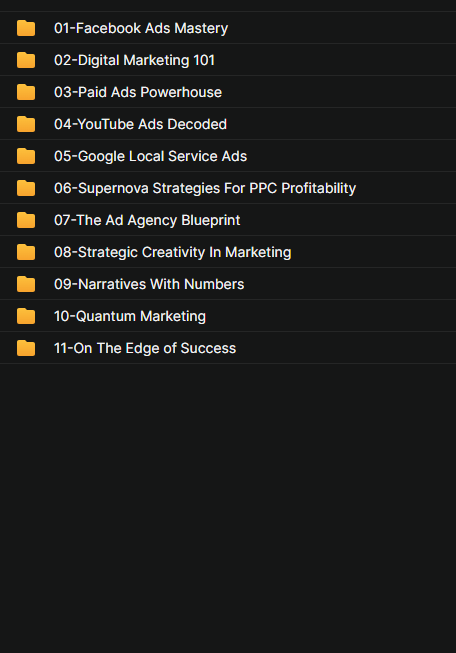Click the folder icon for 01-Facebook Ads Mastery

26,28
